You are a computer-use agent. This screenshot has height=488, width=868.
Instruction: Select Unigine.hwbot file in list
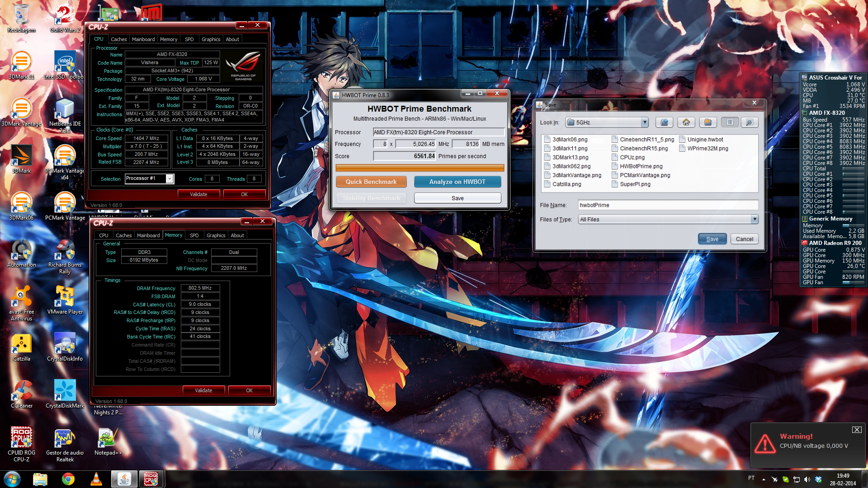(x=701, y=140)
